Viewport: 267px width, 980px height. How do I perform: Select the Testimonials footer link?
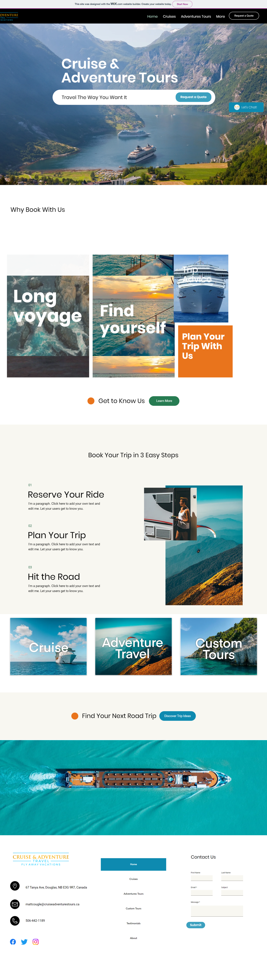tap(133, 923)
